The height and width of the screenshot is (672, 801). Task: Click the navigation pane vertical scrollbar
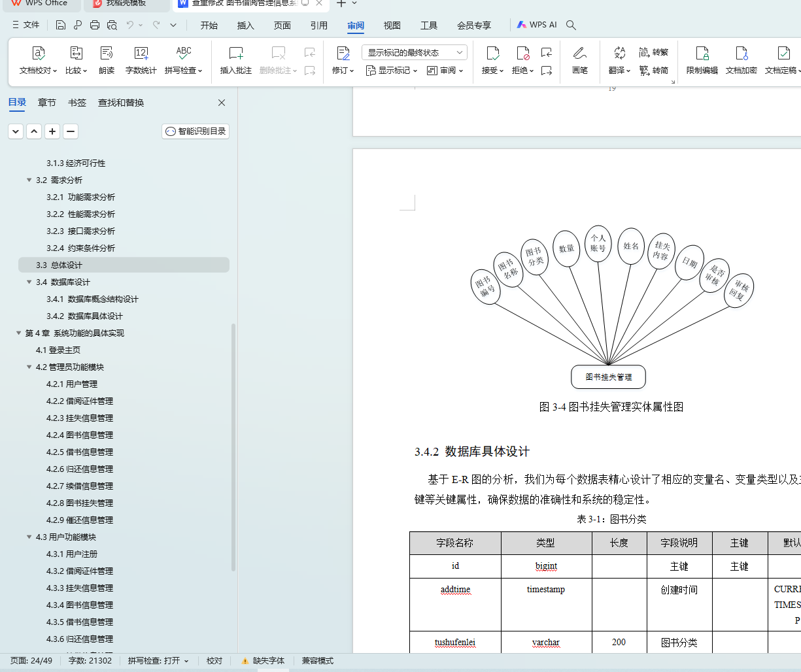coord(233,448)
